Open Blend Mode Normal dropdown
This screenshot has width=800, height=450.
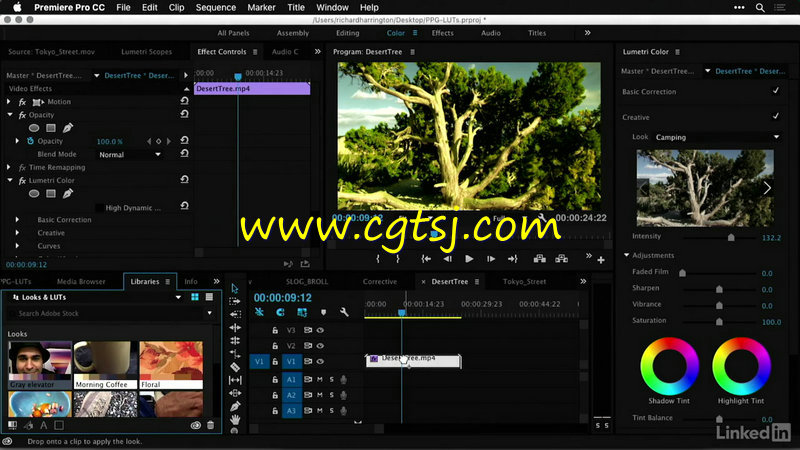129,154
